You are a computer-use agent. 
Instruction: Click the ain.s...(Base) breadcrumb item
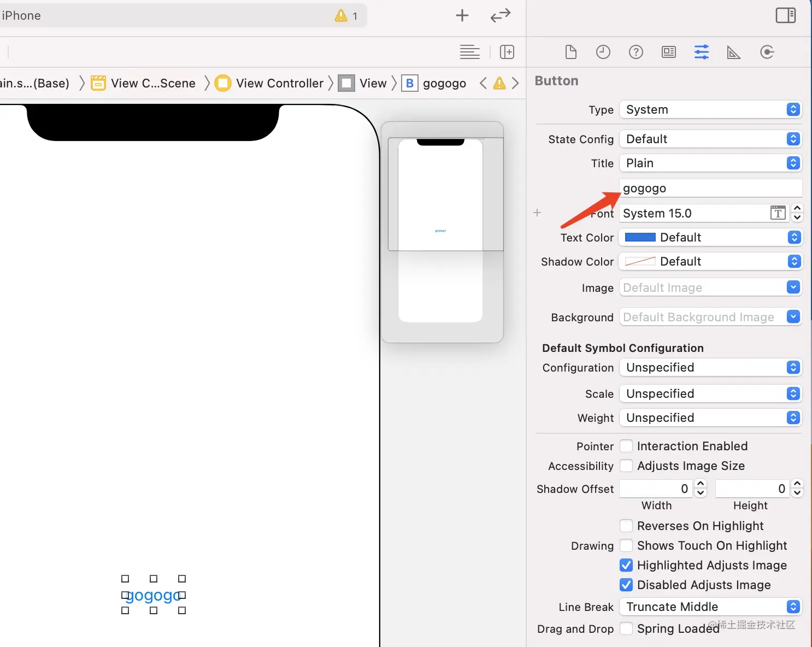tap(35, 83)
